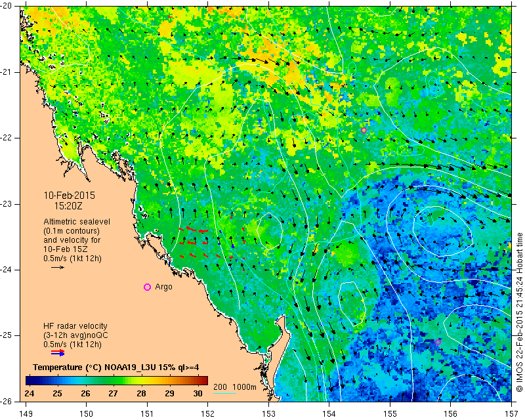The width and height of the screenshot is (525, 420).
Task: Click '0.5m/s (1kt 12h)' under HF radar legend
Action: 72,345
